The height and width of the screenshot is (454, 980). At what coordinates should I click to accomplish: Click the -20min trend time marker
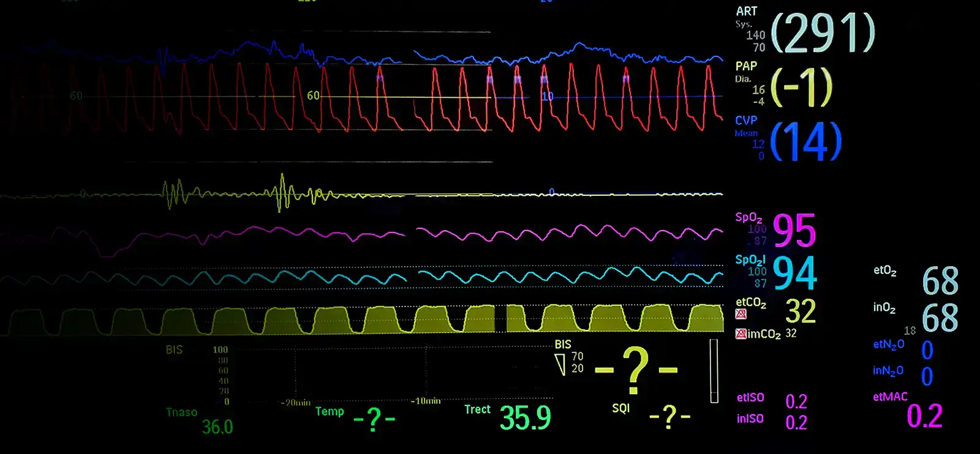[296, 403]
